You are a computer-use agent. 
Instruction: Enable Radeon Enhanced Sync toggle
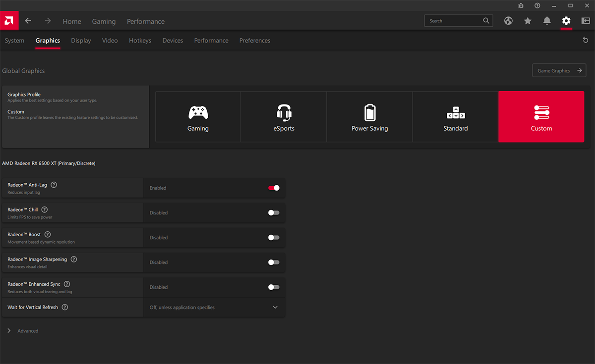pyautogui.click(x=274, y=287)
